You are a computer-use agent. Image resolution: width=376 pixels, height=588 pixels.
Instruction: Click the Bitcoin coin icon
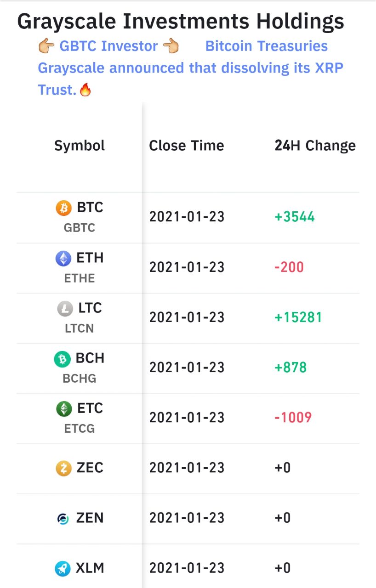pos(63,208)
